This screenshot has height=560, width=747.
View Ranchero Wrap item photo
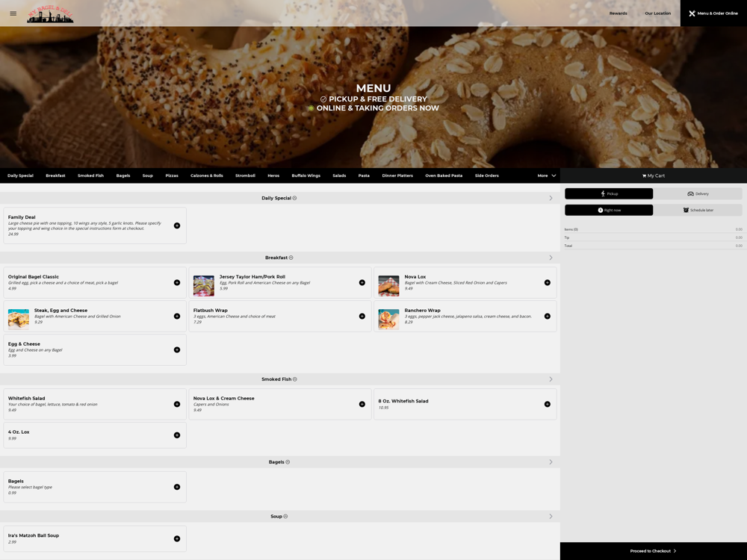(388, 320)
